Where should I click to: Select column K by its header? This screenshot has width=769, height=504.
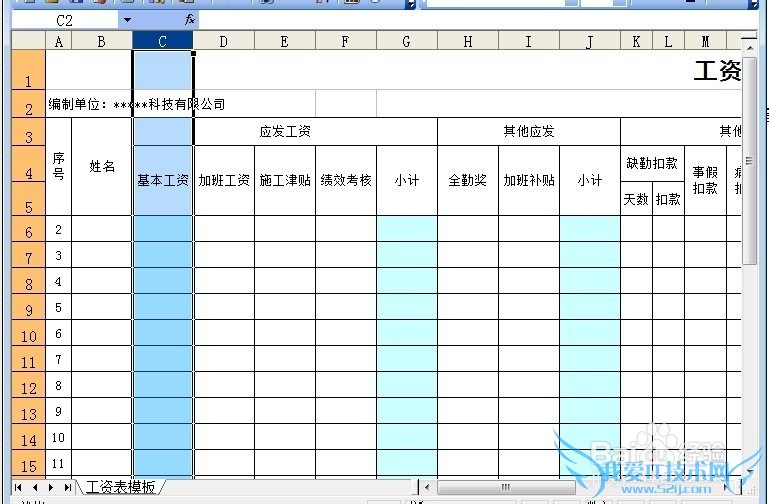[x=636, y=42]
